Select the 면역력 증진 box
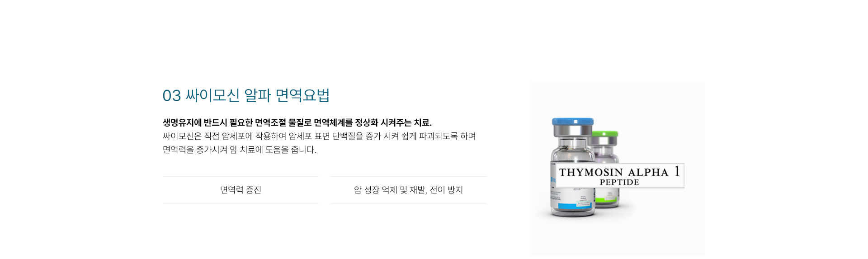 coord(241,190)
